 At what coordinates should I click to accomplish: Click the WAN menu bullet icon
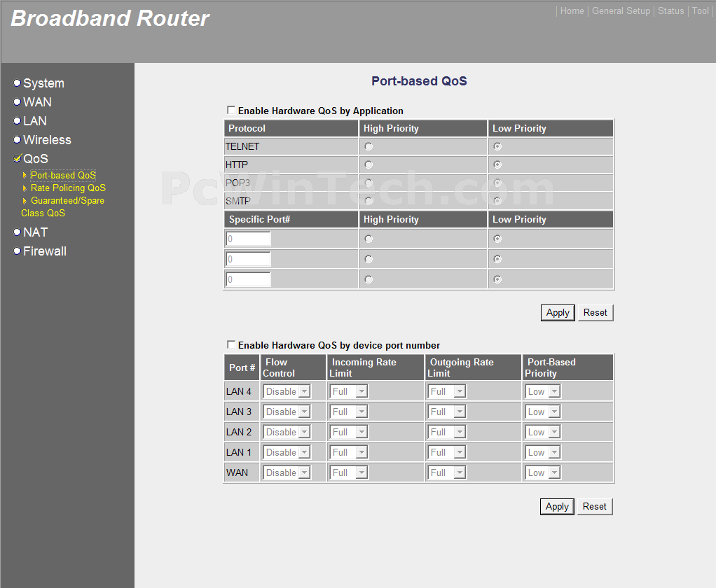(x=17, y=101)
